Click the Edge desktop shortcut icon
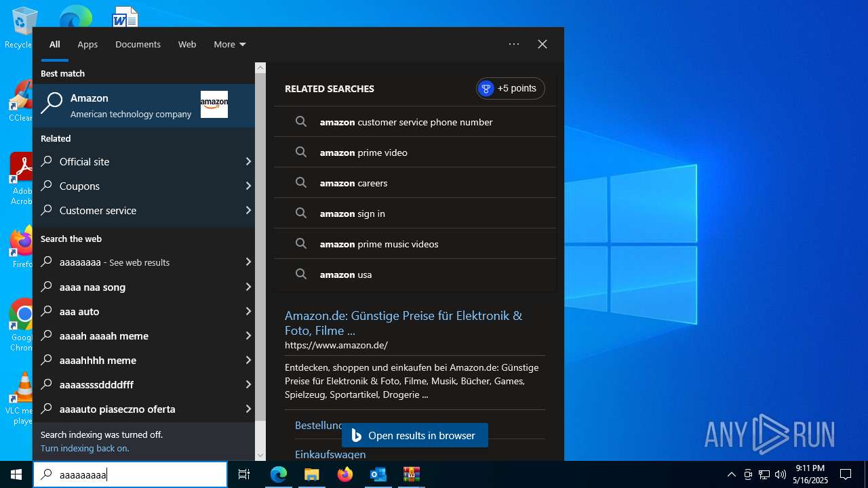Screen dimensions: 868x488 coord(75,16)
